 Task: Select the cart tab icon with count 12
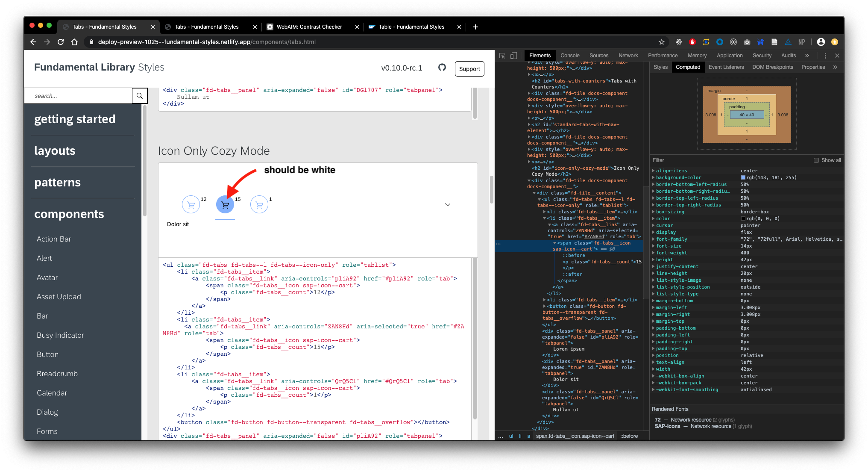click(191, 204)
